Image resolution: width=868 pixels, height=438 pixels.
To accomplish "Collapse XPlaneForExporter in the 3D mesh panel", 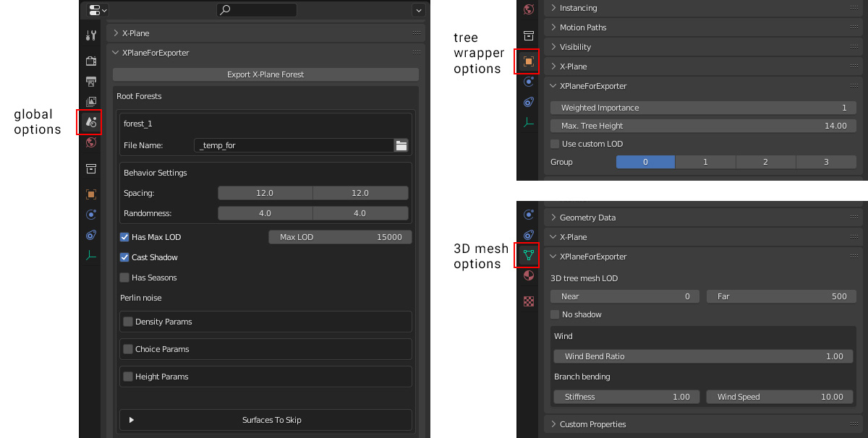I will coord(553,257).
